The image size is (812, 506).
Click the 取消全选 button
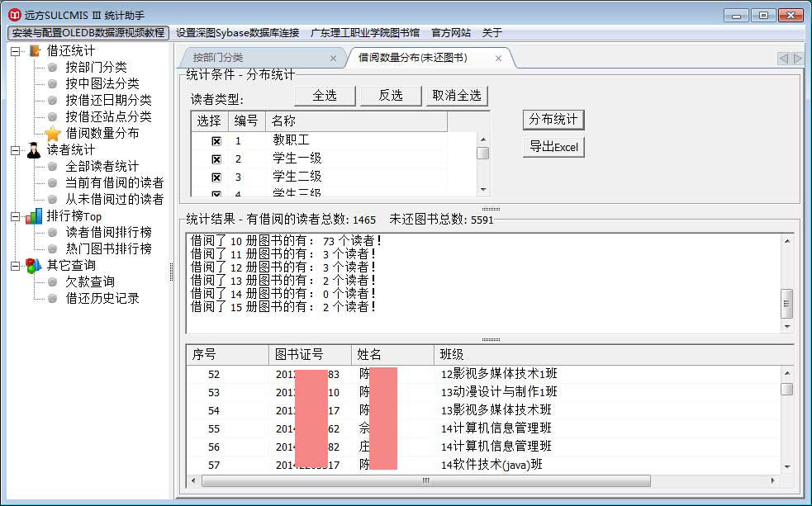click(x=457, y=96)
